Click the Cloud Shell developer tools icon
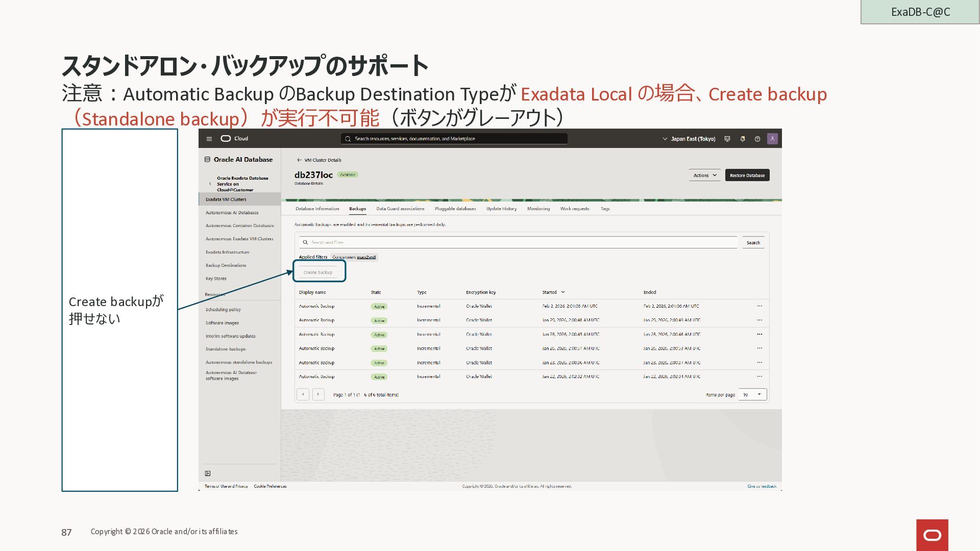The width and height of the screenshot is (980, 551). pos(727,139)
